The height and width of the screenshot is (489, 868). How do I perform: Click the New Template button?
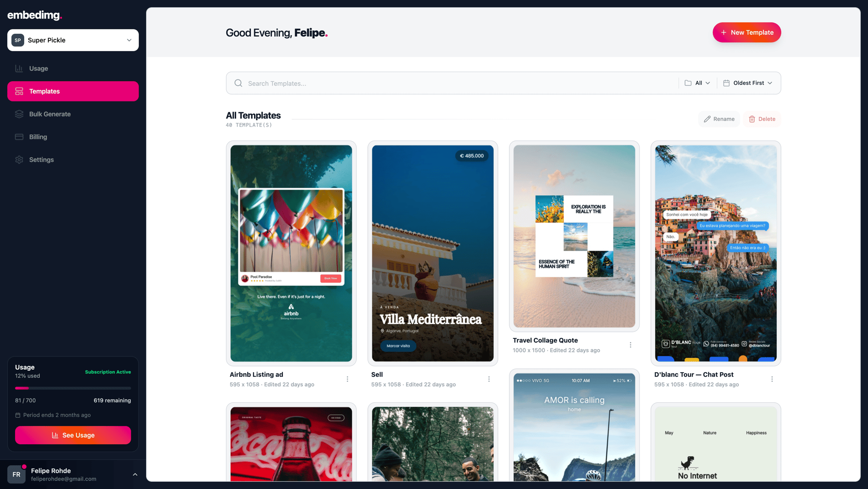click(x=746, y=32)
